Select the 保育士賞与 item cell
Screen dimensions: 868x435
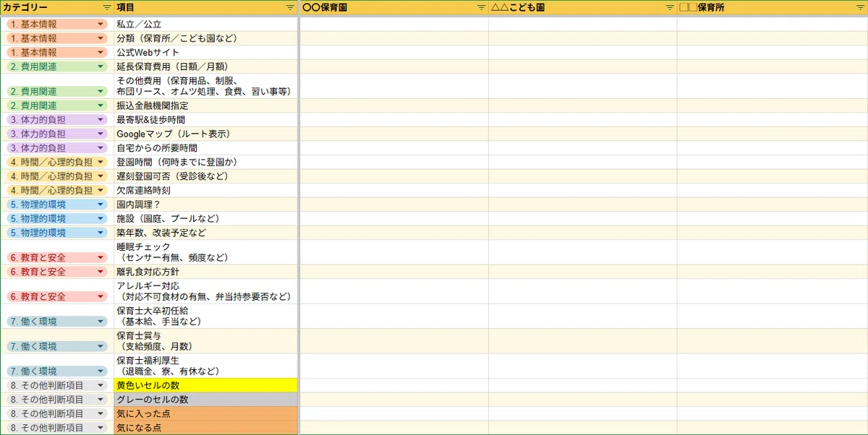click(x=205, y=341)
